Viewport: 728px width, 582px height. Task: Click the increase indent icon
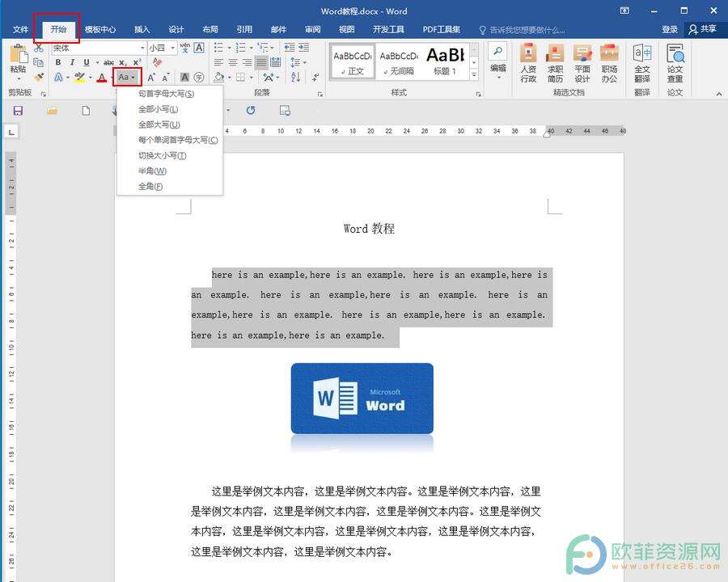(303, 48)
